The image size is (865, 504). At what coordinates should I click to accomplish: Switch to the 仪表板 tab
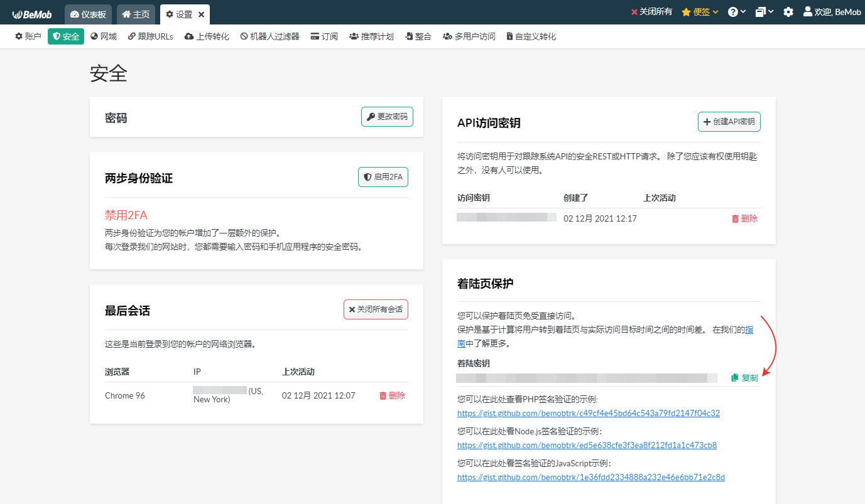click(x=88, y=14)
